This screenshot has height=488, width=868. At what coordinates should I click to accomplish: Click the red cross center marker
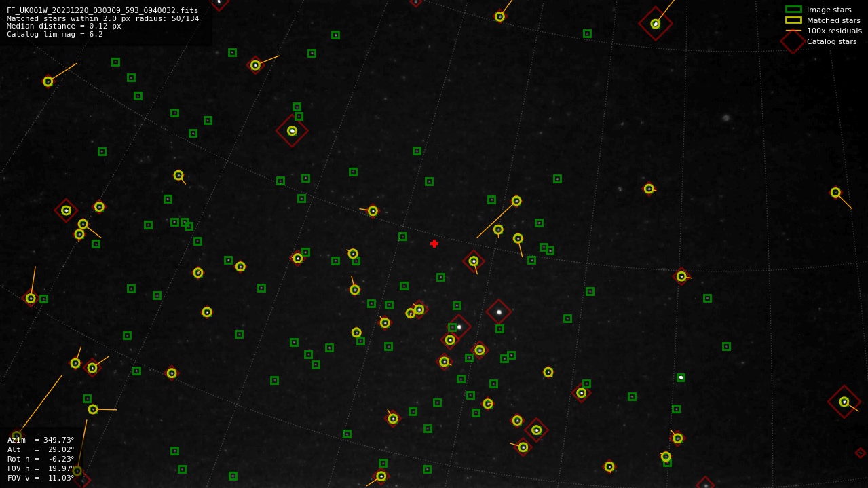434,244
